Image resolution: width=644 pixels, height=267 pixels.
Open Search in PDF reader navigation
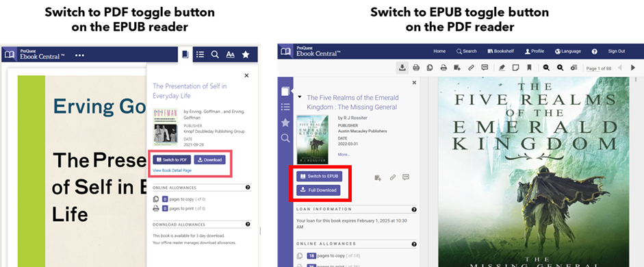(467, 51)
